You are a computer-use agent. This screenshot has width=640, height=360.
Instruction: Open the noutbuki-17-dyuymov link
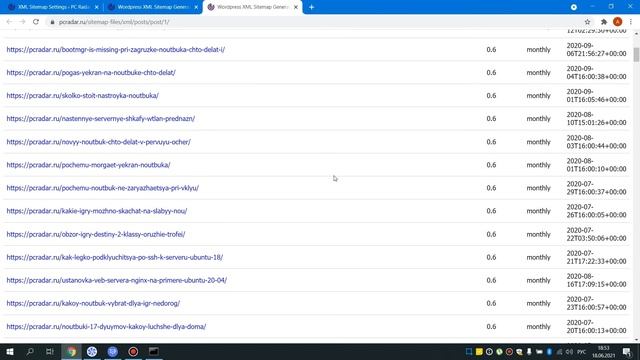[106, 327]
